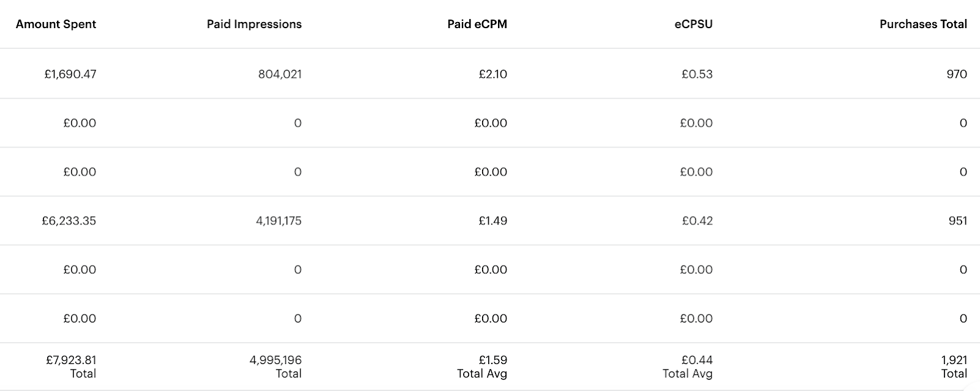Screen dimensions: 980x391
Task: Click the £6,233.35 amount spent cell
Action: [69, 221]
